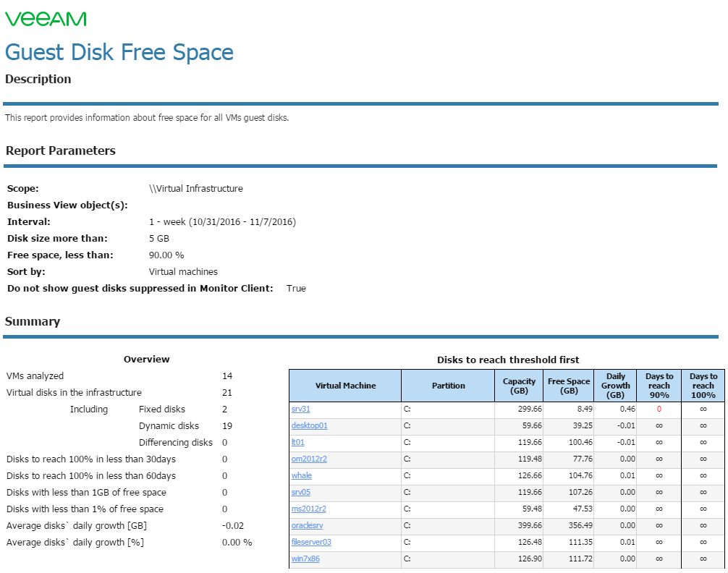
Task: Click the Disks to reach threshold first heading
Action: (508, 360)
